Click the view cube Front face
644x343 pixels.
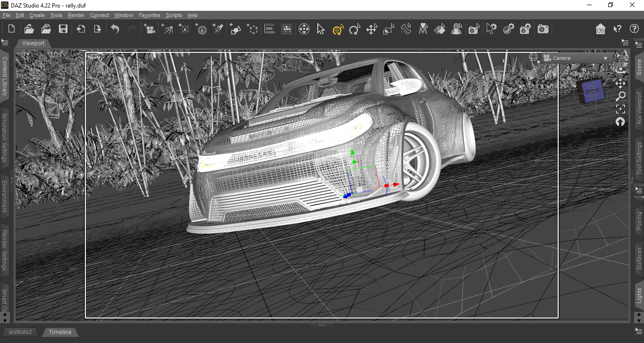point(593,90)
